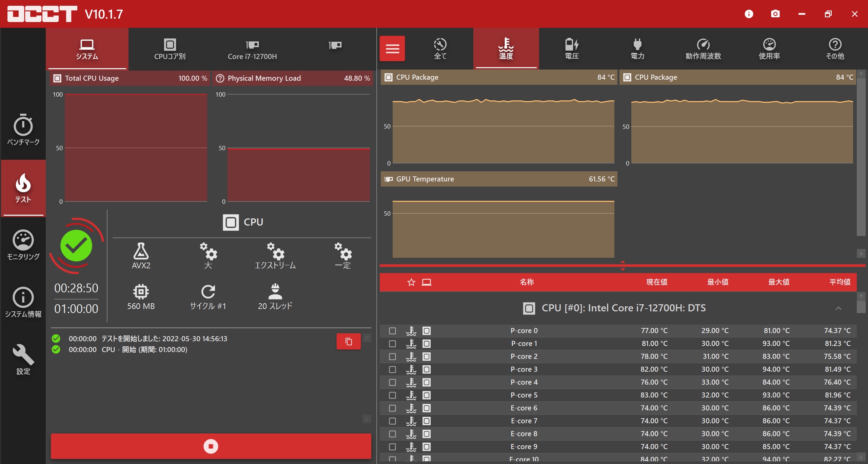This screenshot has height=464, width=868.
Task: Select the 使用率 usage tab
Action: tap(769, 49)
